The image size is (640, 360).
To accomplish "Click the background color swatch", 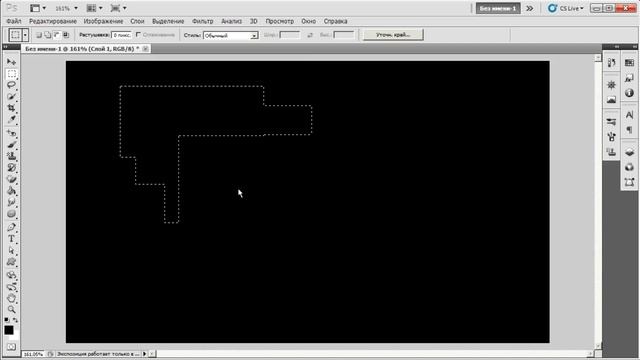I will [x=15, y=336].
